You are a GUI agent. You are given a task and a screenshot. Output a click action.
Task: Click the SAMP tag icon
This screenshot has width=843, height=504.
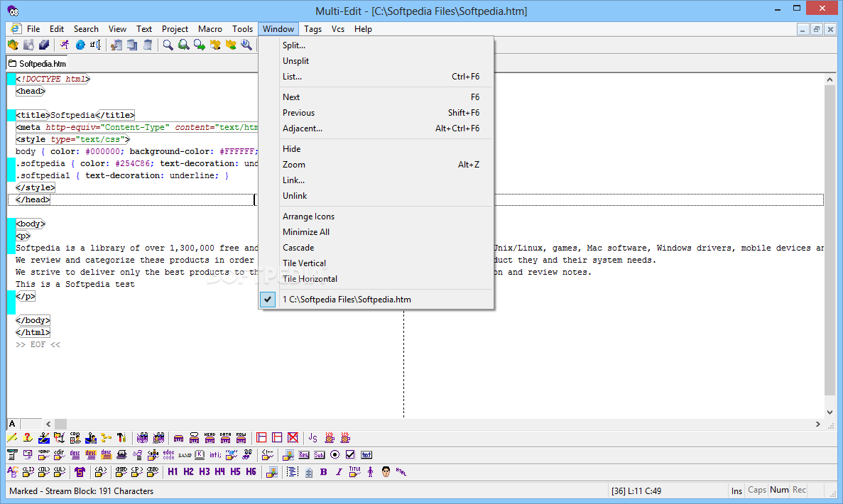pos(185,455)
